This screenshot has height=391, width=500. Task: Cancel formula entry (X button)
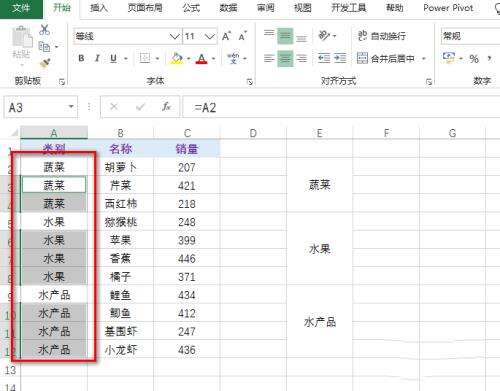[x=114, y=107]
